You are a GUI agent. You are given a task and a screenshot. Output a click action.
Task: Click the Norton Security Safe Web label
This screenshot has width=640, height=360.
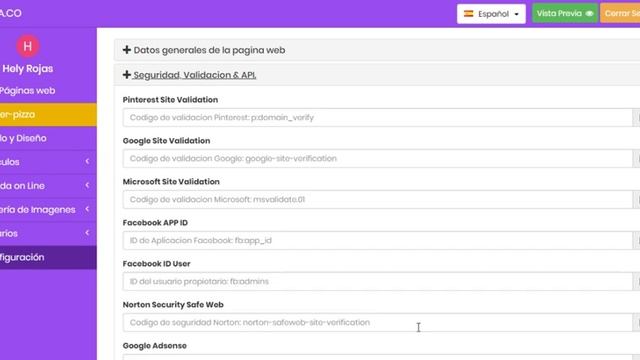point(173,304)
